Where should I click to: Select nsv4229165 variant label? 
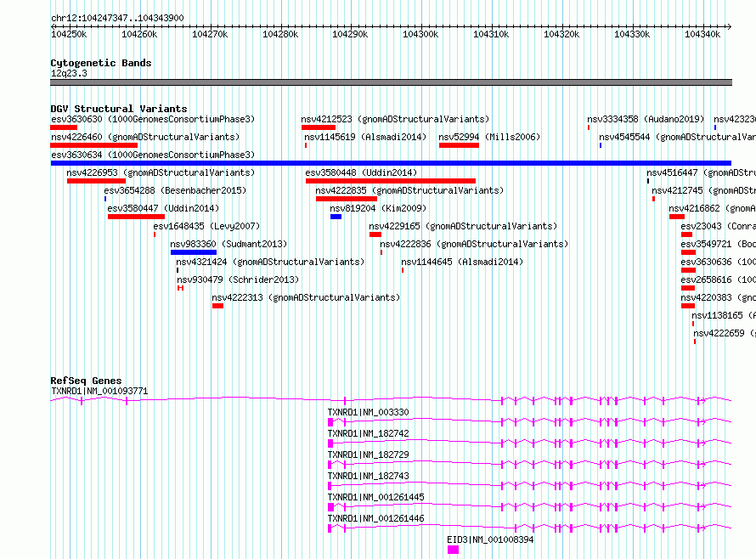point(463,226)
